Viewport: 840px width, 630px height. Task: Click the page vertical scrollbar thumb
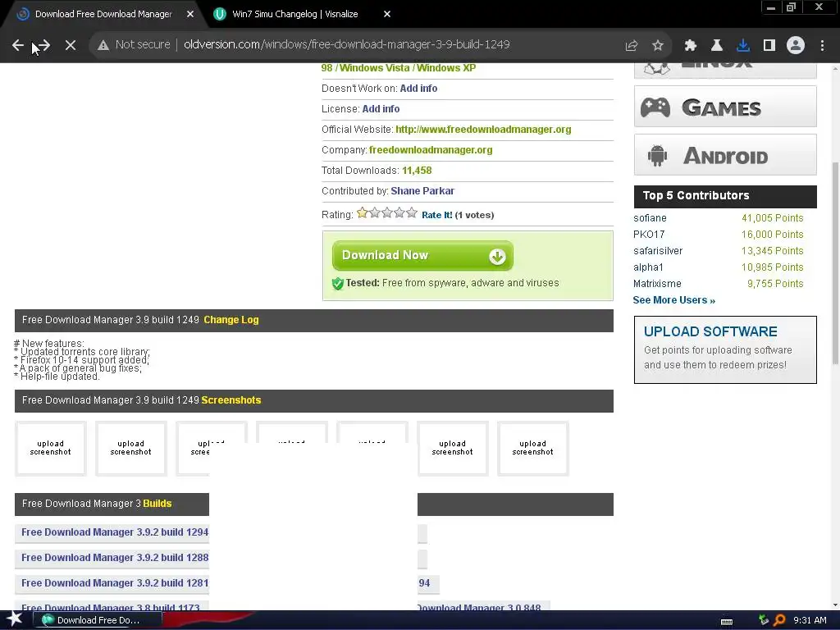point(834,262)
